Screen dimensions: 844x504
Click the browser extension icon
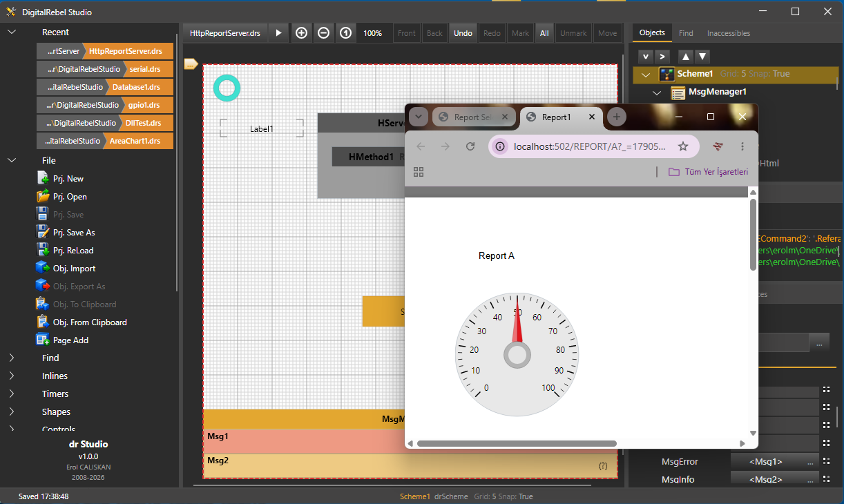point(718,146)
